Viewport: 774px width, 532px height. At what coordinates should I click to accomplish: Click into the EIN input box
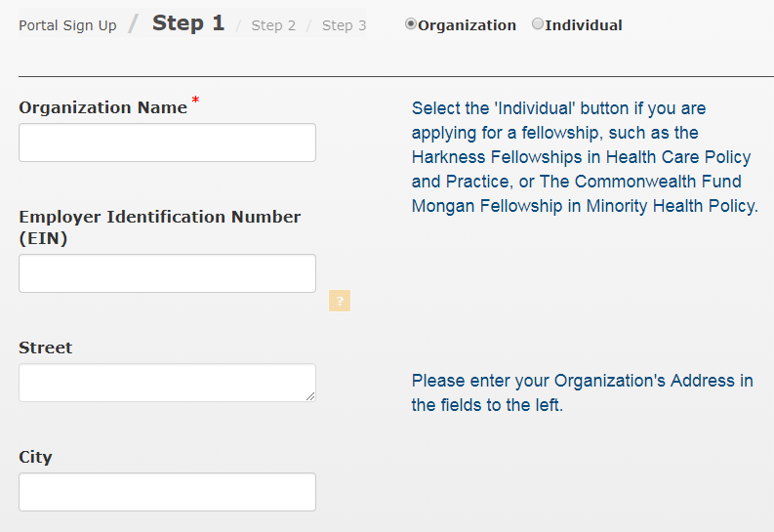167,273
